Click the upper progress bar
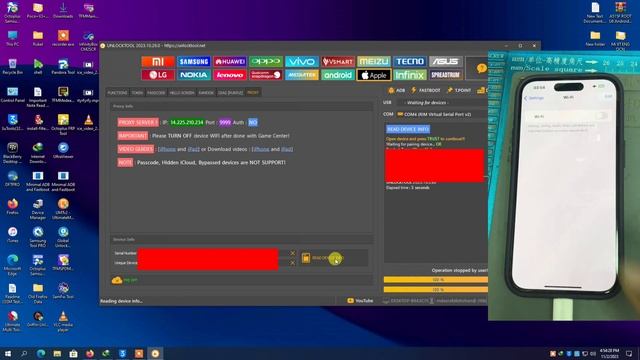 click(436, 280)
